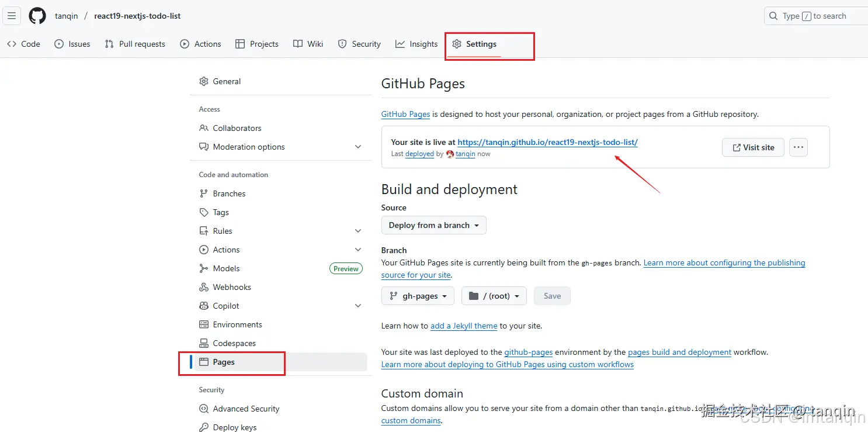Click the Advanced Security shield icon
This screenshot has height=432, width=868.
pos(204,409)
